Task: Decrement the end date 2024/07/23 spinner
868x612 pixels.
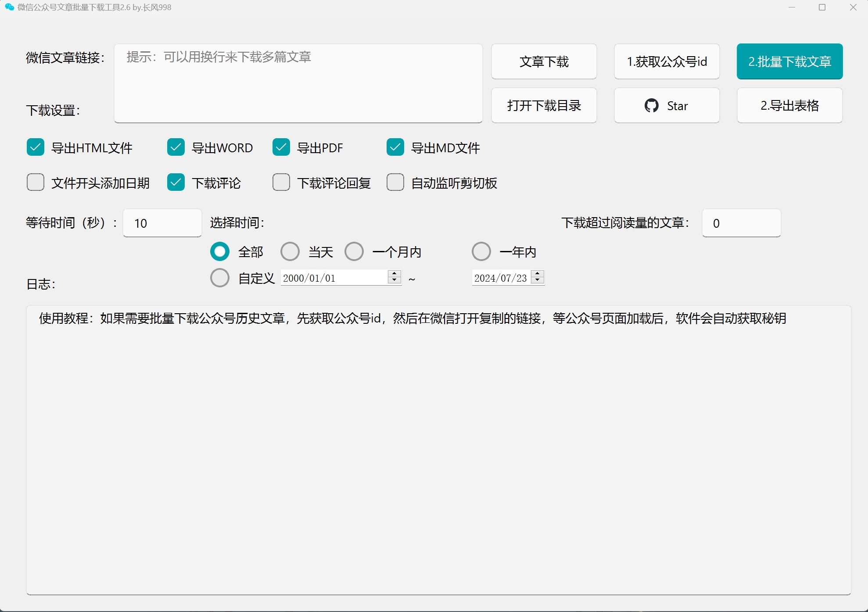Action: [537, 281]
